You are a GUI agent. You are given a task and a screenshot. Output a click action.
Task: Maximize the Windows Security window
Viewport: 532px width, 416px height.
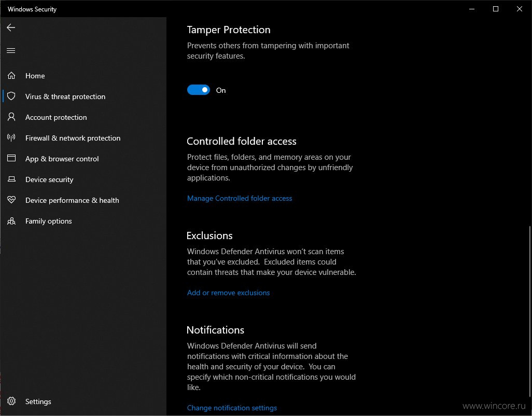tap(495, 9)
